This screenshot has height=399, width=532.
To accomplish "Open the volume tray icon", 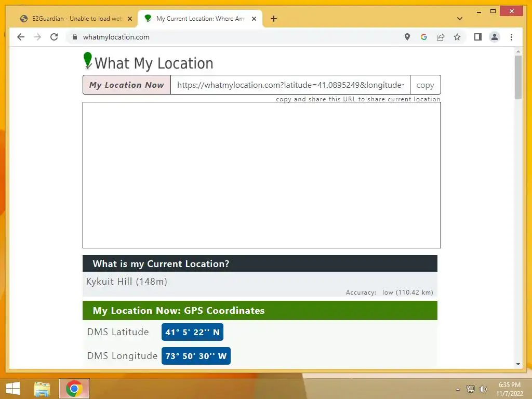I will [x=483, y=389].
